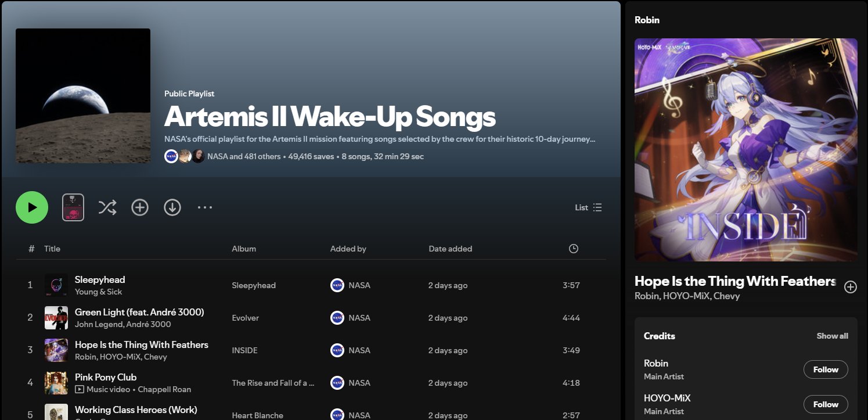Click the NASA avatar in the Sleepyhead row

coord(337,285)
